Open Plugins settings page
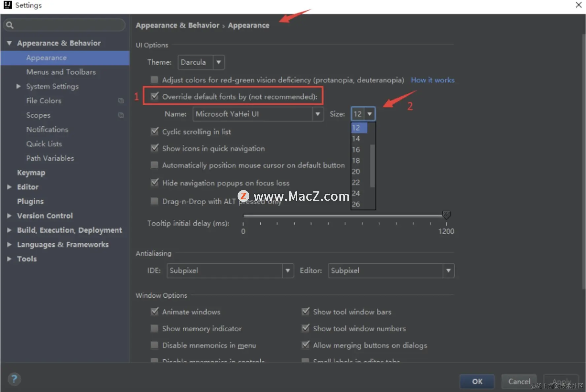The width and height of the screenshot is (586, 392). click(x=30, y=201)
